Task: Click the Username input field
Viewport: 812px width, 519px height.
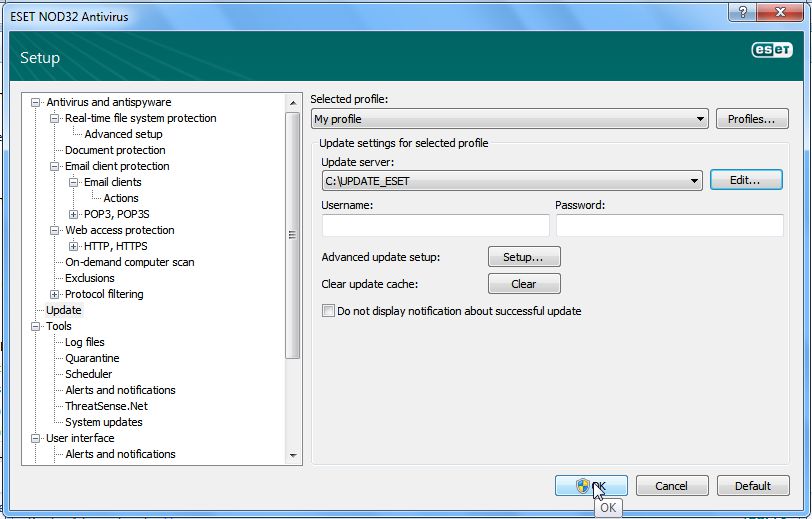Action: pyautogui.click(x=436, y=226)
